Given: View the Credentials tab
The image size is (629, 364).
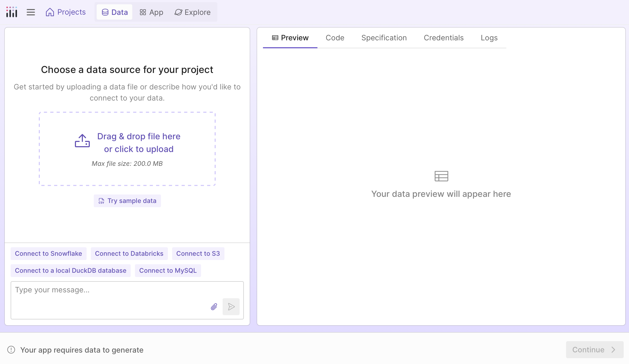Looking at the screenshot, I should click(444, 38).
